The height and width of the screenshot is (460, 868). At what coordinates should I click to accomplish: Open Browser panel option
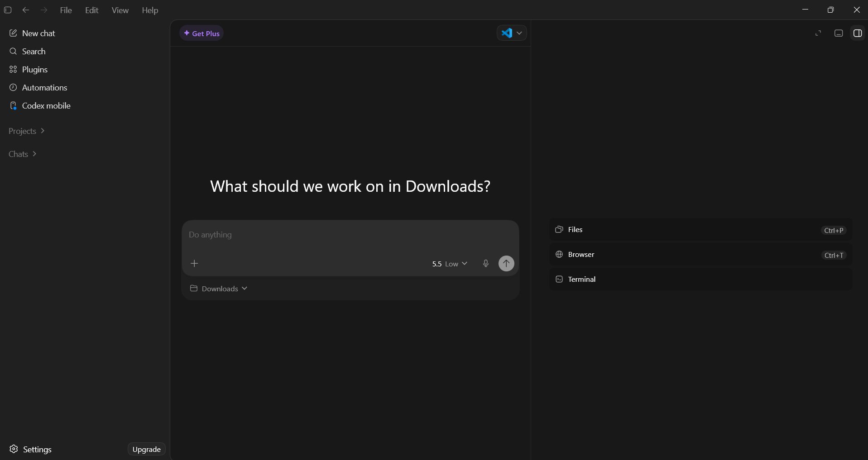tap(700, 255)
